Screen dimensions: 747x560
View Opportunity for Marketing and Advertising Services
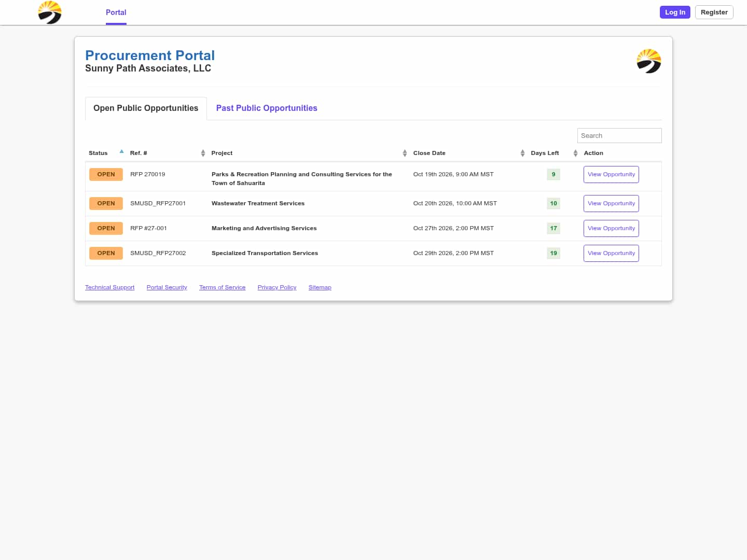click(611, 228)
